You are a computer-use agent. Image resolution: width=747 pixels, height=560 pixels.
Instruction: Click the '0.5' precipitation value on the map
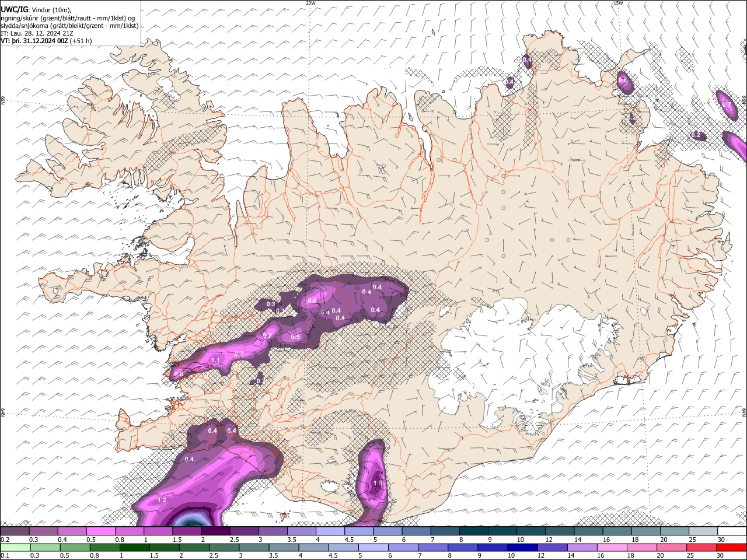295,337
